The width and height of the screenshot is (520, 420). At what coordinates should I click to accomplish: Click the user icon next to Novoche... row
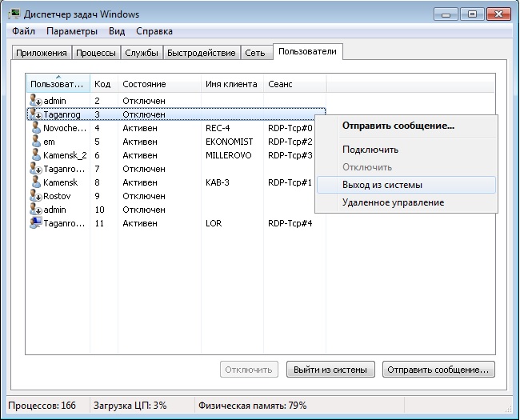pyautogui.click(x=35, y=128)
